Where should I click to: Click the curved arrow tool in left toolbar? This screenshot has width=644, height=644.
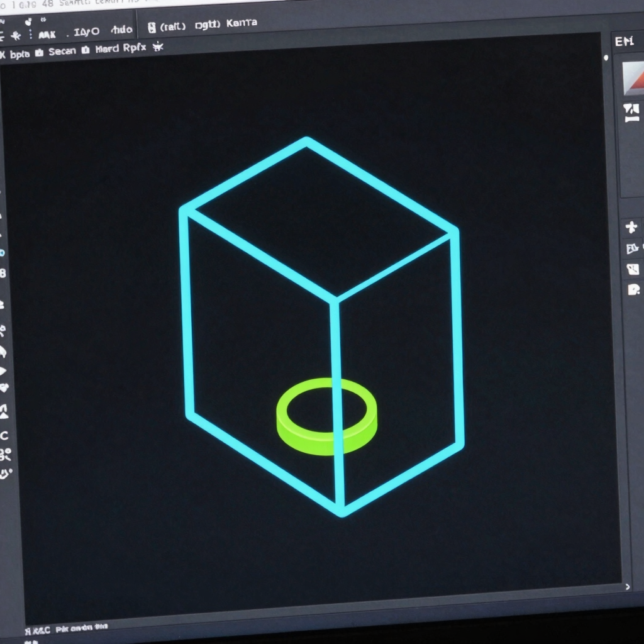tap(3, 352)
